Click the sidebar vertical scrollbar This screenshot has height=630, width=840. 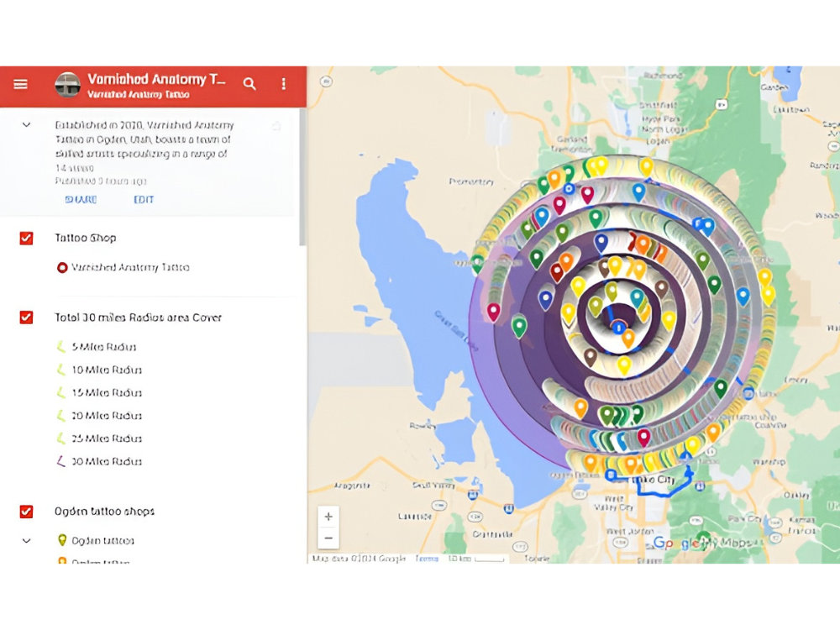click(x=302, y=176)
